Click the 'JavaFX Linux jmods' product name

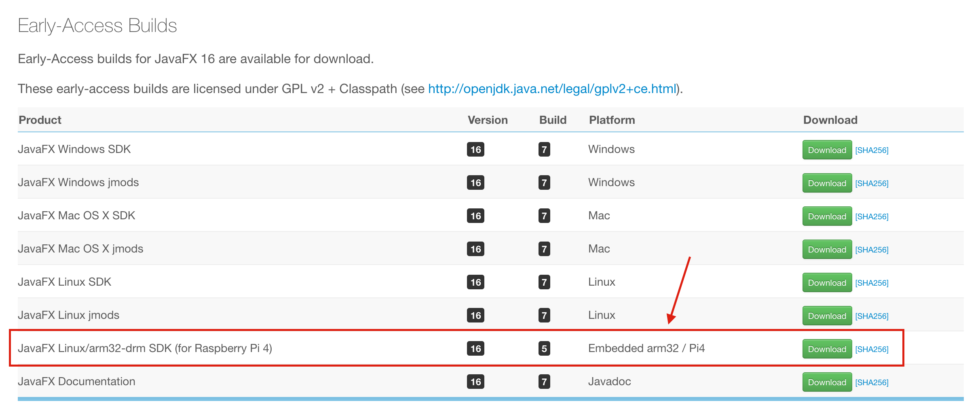pyautogui.click(x=68, y=315)
